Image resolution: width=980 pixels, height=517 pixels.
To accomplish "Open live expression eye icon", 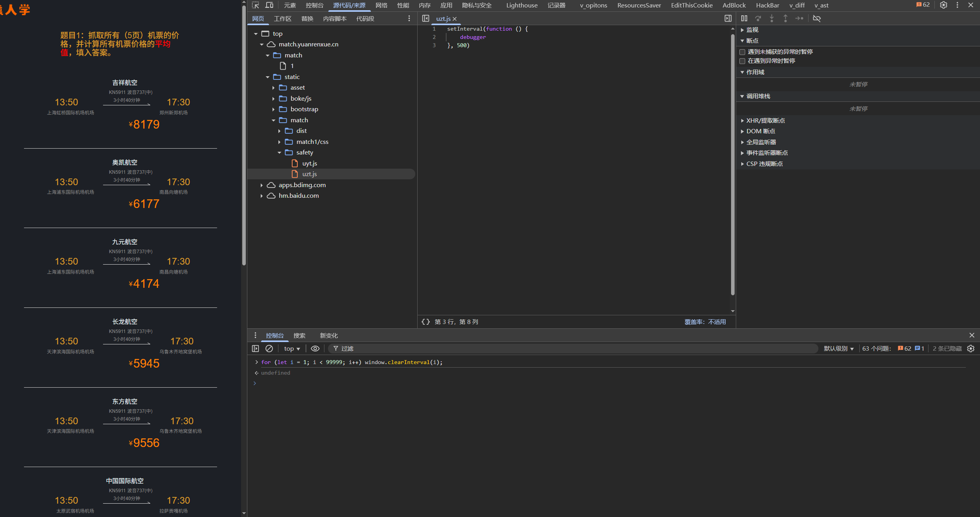I will 315,348.
